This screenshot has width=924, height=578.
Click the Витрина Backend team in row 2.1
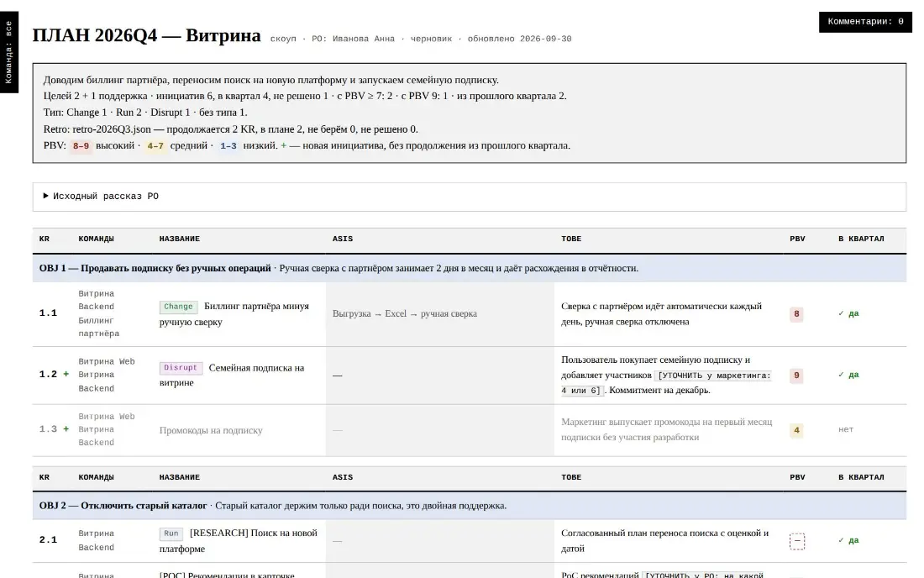[96, 540]
